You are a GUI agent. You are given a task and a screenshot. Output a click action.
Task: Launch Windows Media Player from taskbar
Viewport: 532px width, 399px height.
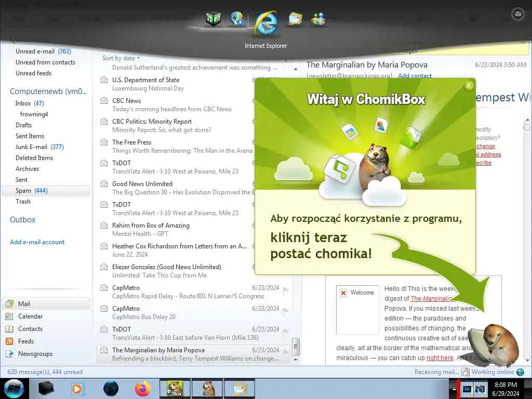[77, 389]
